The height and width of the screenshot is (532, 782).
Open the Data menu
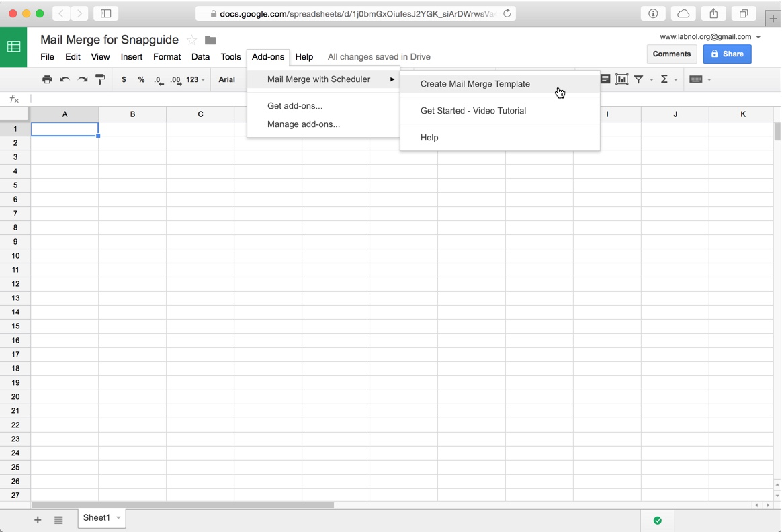tap(200, 57)
